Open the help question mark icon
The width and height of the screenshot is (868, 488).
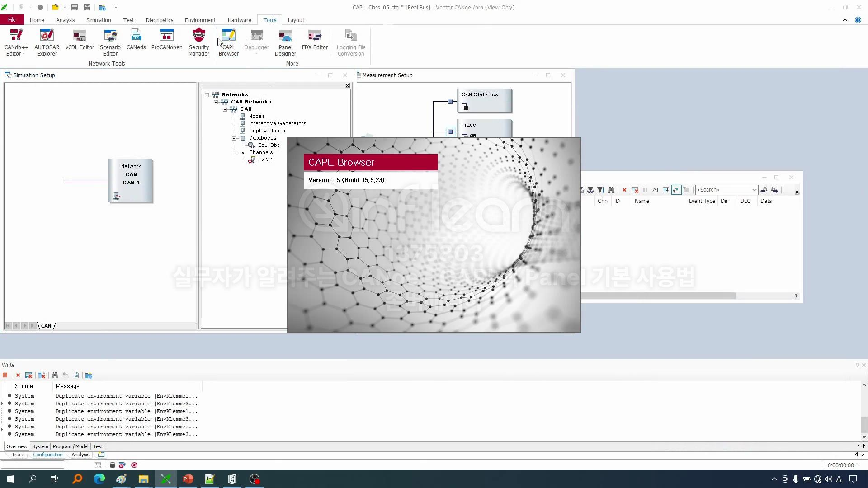coord(858,20)
